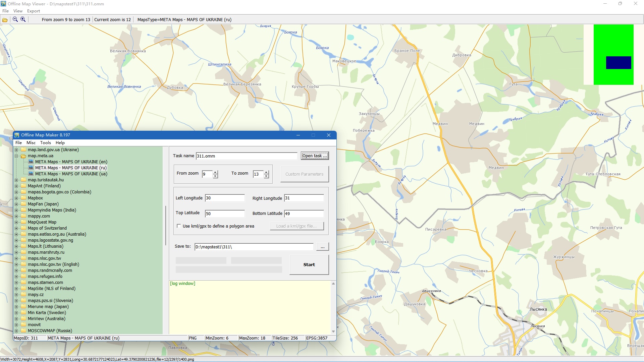Select META Maps - MAPS OF UKRAINE (ua) icon
Image resolution: width=644 pixels, height=362 pixels.
click(x=31, y=174)
